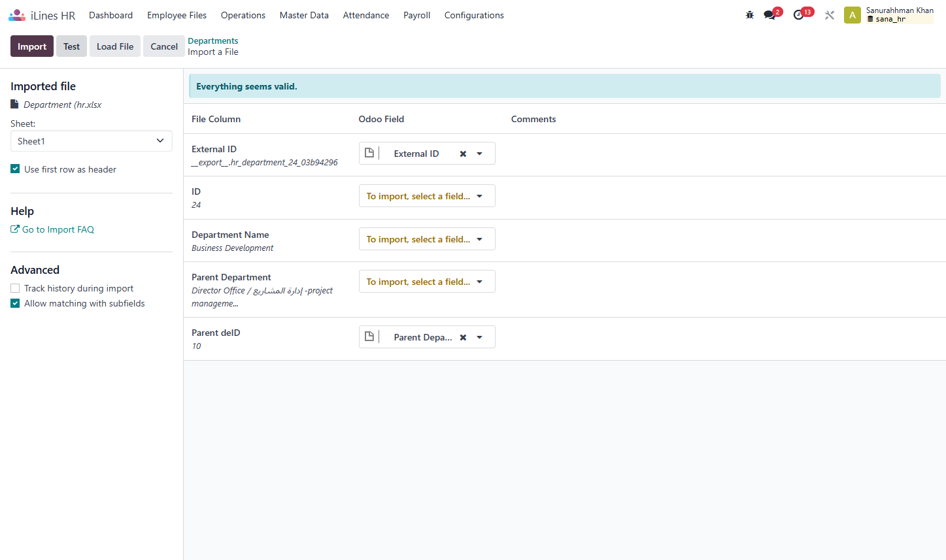Enable Track history during import
The height and width of the screenshot is (560, 946).
(15, 288)
